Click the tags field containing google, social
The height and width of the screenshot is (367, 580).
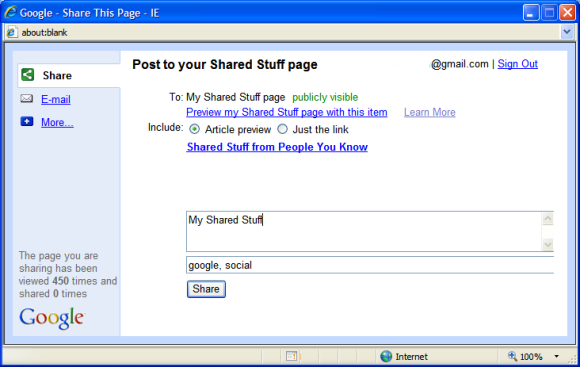tap(370, 265)
